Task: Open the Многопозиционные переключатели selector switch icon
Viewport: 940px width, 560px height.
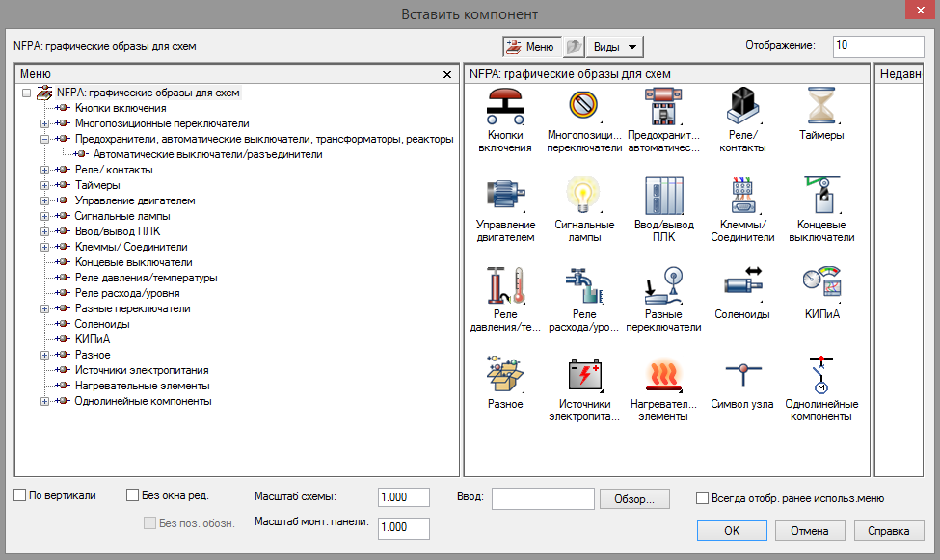Action: [583, 105]
